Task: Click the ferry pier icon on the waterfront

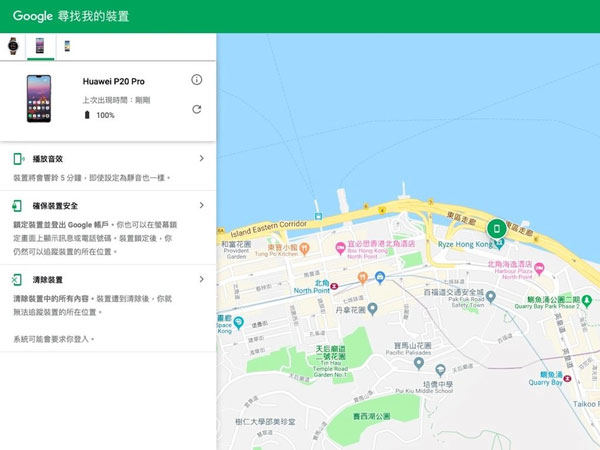Action: click(318, 216)
